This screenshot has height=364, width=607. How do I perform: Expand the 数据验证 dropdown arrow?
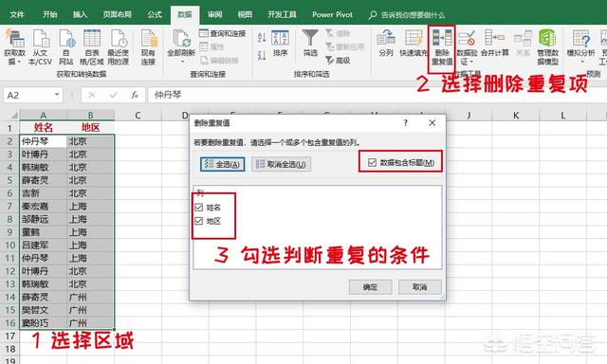(x=471, y=62)
